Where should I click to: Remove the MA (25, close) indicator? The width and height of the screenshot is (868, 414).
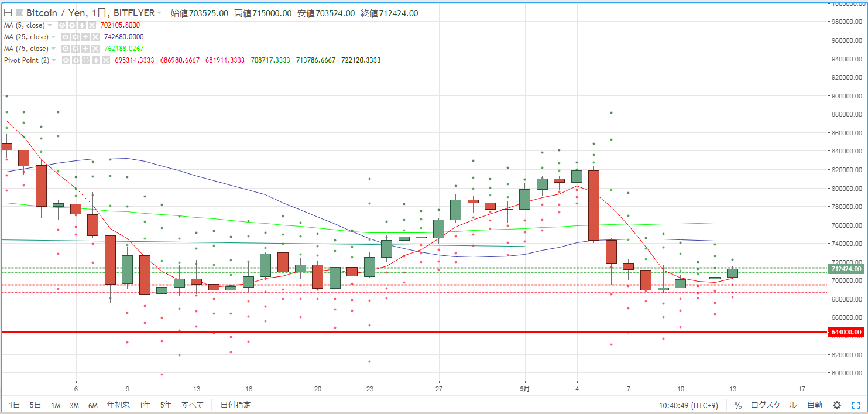[x=95, y=37]
